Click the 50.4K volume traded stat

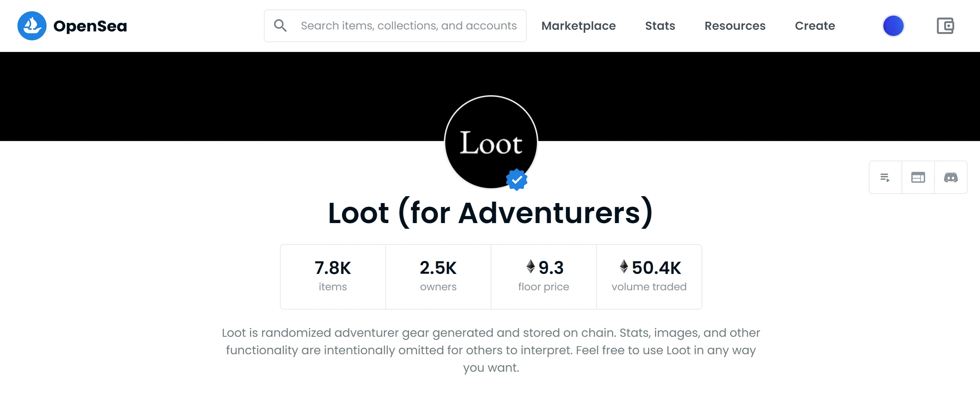[649, 277]
